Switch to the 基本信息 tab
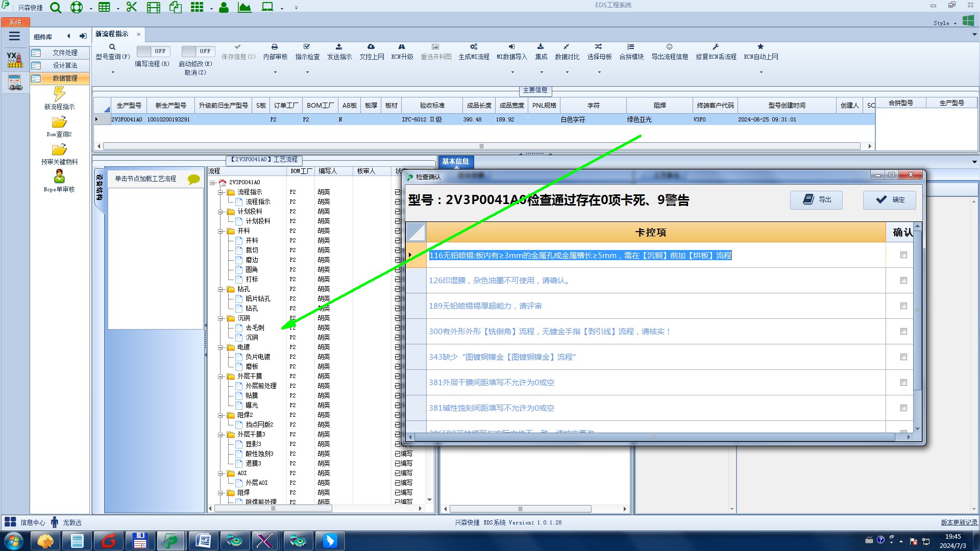Screen dimensions: 980x551 (455, 162)
